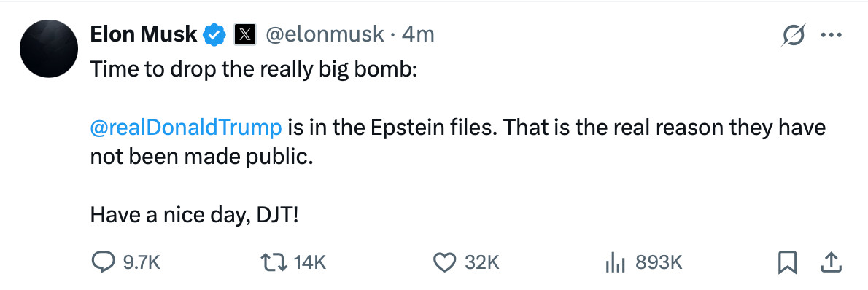The width and height of the screenshot is (868, 290).
Task: Click the 9.7K replies count
Action: (142, 262)
